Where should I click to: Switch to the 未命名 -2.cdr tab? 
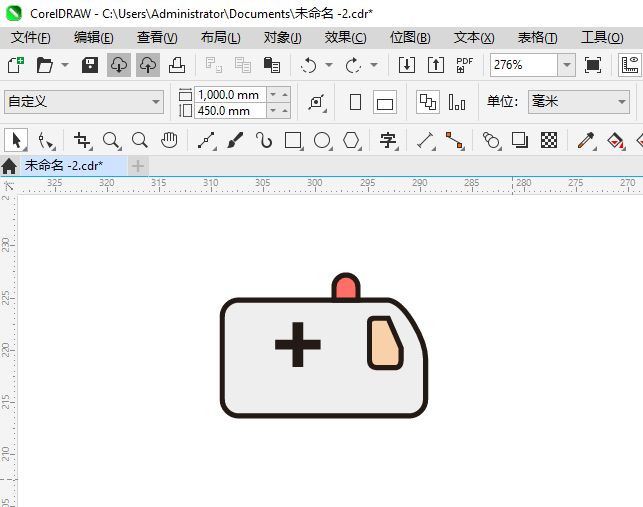pyautogui.click(x=73, y=166)
